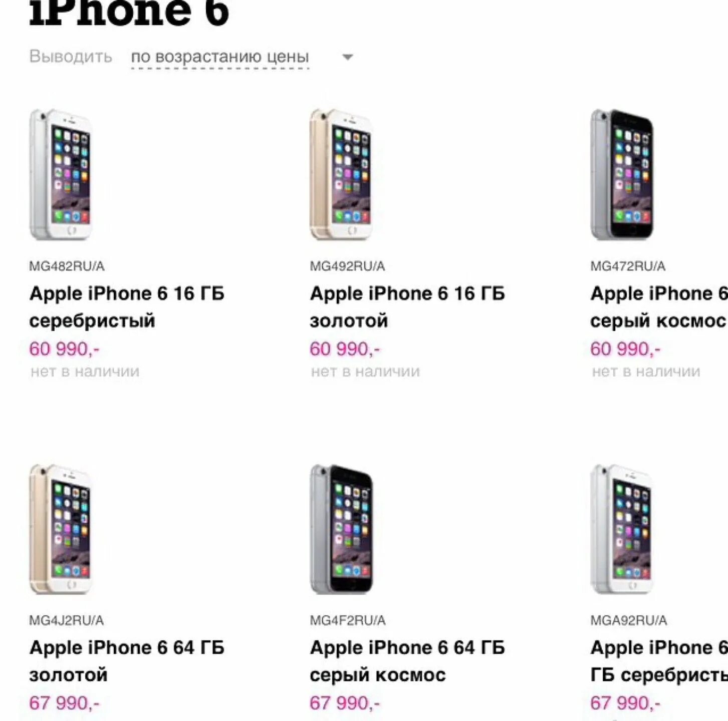The height and width of the screenshot is (721, 728).
Task: Select sort option по возрастанию цены
Action: [x=220, y=57]
